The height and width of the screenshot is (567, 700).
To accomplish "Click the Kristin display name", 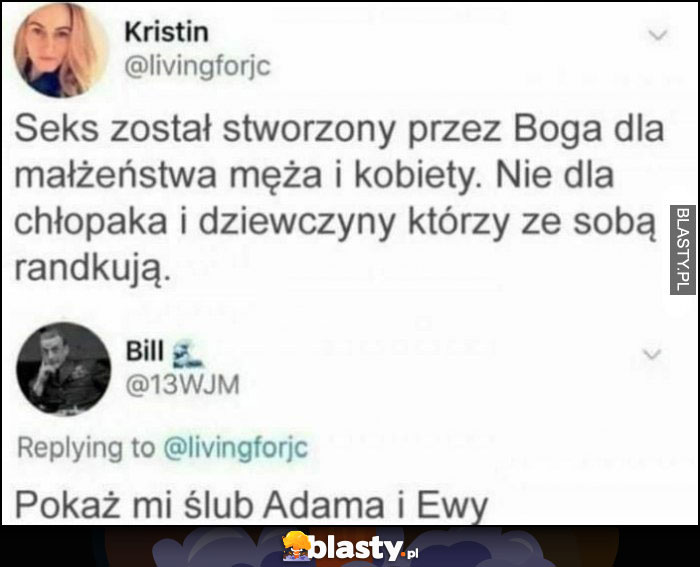I will point(167,32).
